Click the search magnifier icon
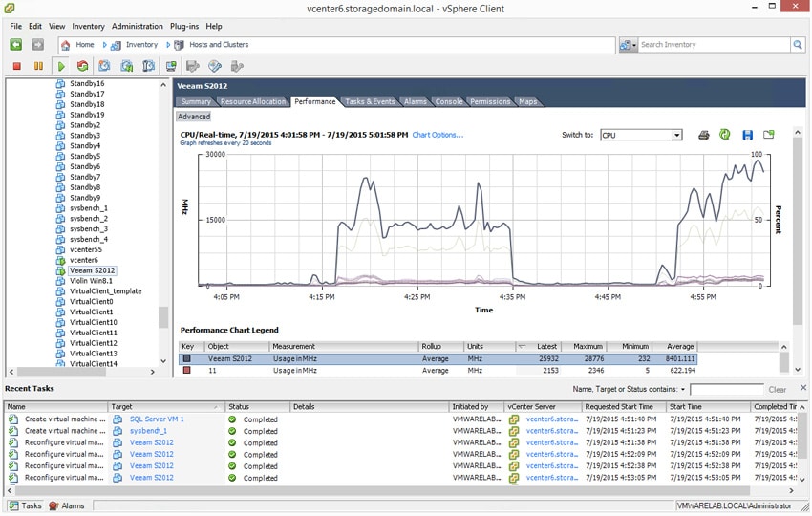 coord(798,45)
